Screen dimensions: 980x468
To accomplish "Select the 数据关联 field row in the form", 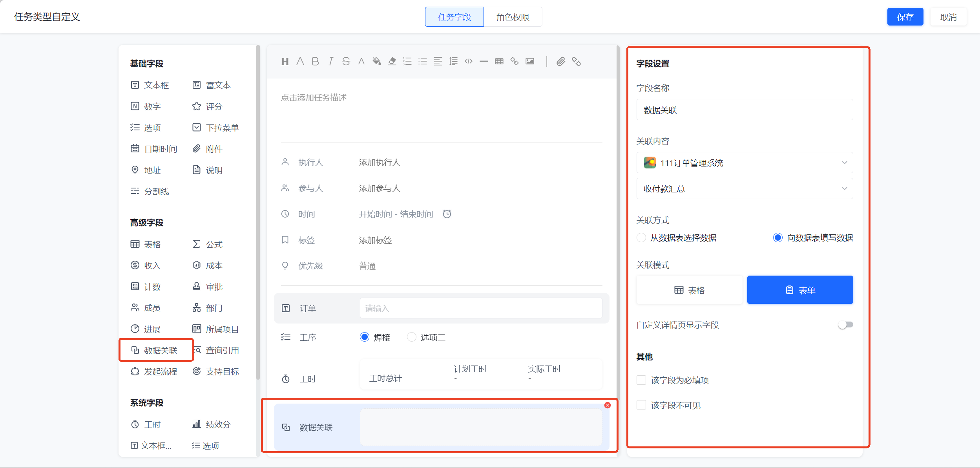I will (442, 427).
